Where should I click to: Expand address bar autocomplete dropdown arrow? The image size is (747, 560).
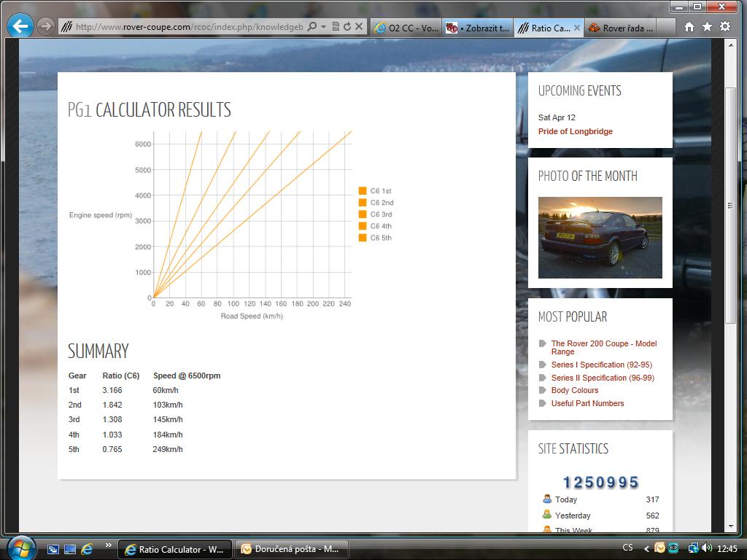click(x=323, y=27)
